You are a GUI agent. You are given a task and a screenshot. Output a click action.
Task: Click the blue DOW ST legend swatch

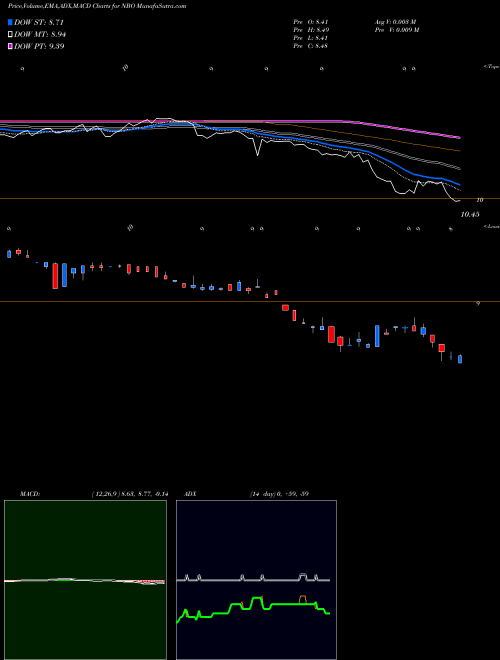tap(10, 22)
